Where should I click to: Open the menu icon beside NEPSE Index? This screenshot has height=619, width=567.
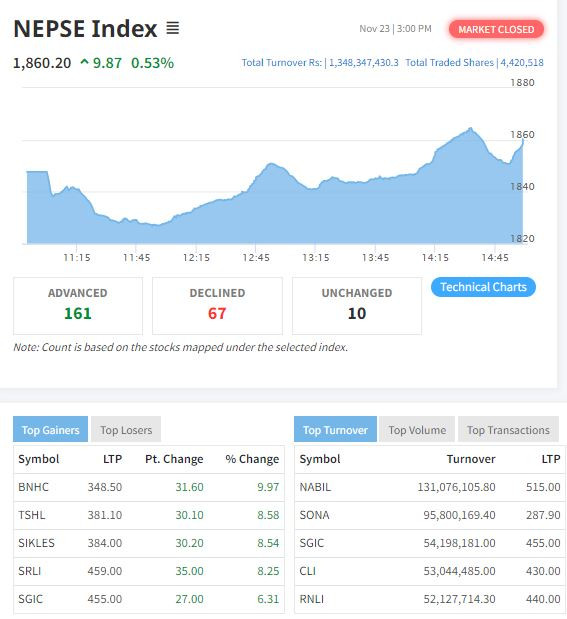[173, 28]
